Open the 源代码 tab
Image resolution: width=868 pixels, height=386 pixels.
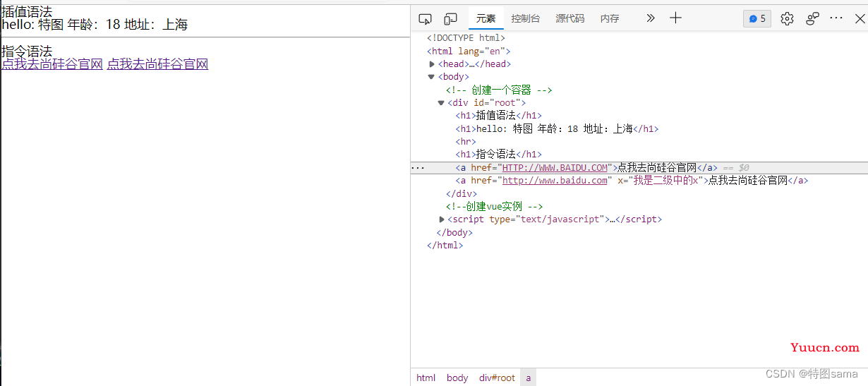[x=570, y=18]
